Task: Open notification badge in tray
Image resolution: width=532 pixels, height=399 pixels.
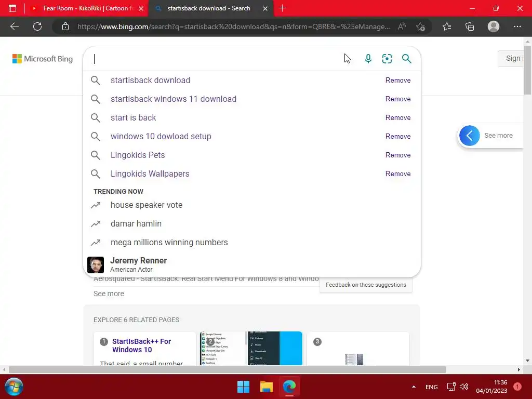Action: (517, 387)
